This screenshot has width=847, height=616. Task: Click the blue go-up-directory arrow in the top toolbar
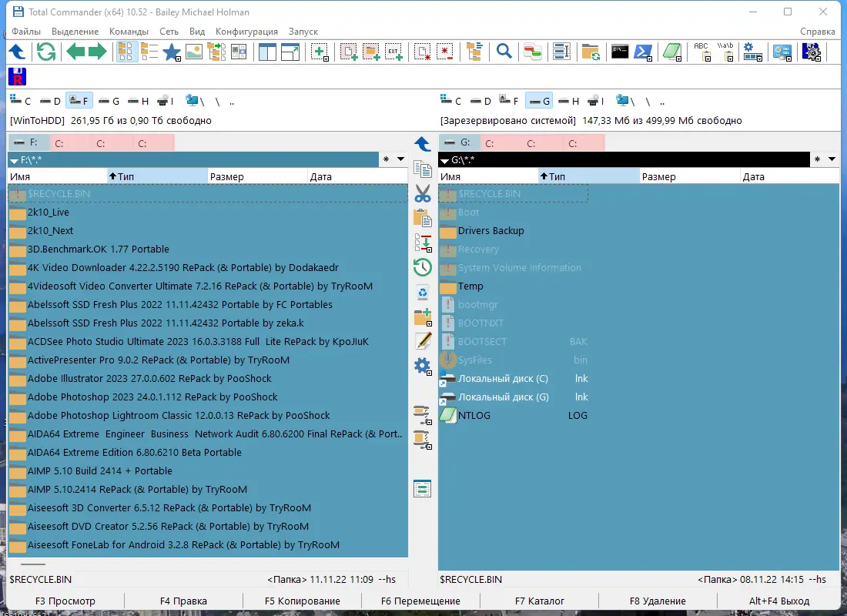tap(17, 52)
